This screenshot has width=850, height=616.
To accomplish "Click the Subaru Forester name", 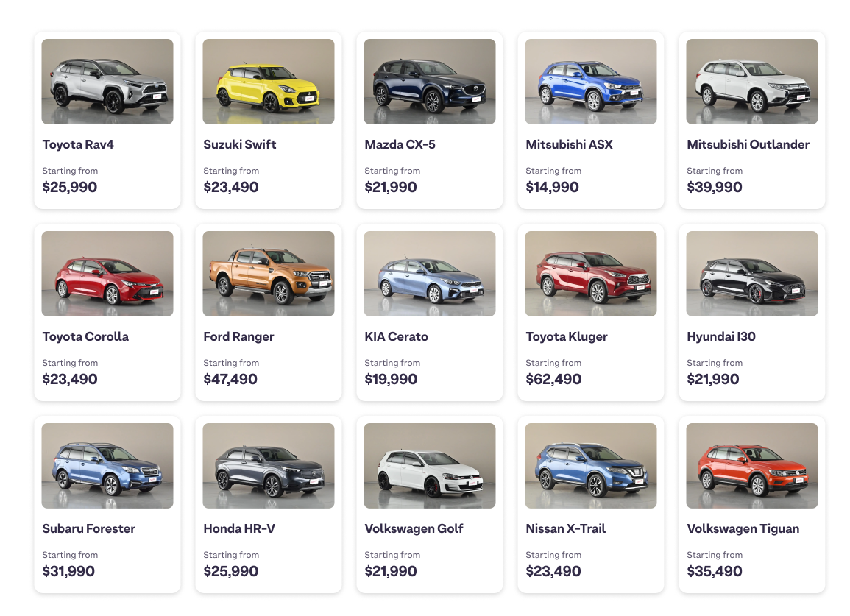I will tap(89, 528).
